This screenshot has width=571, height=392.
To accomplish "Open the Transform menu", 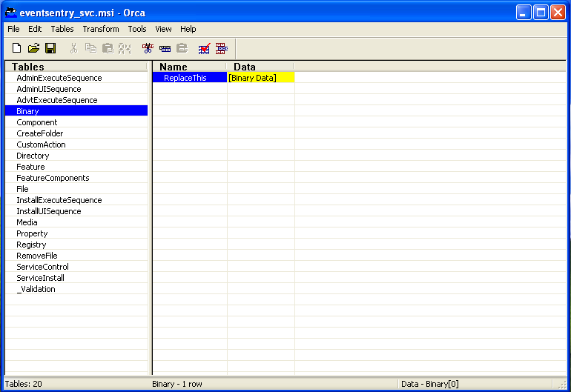I will coord(101,29).
